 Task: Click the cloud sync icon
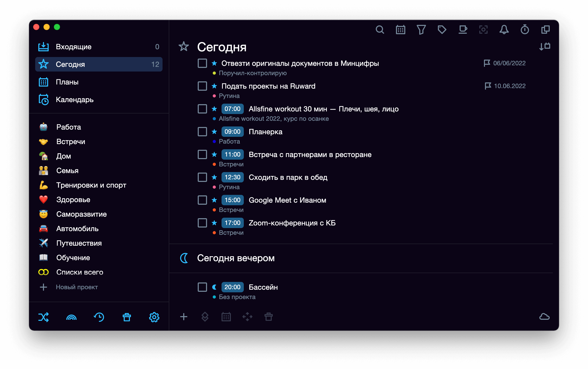coord(545,317)
